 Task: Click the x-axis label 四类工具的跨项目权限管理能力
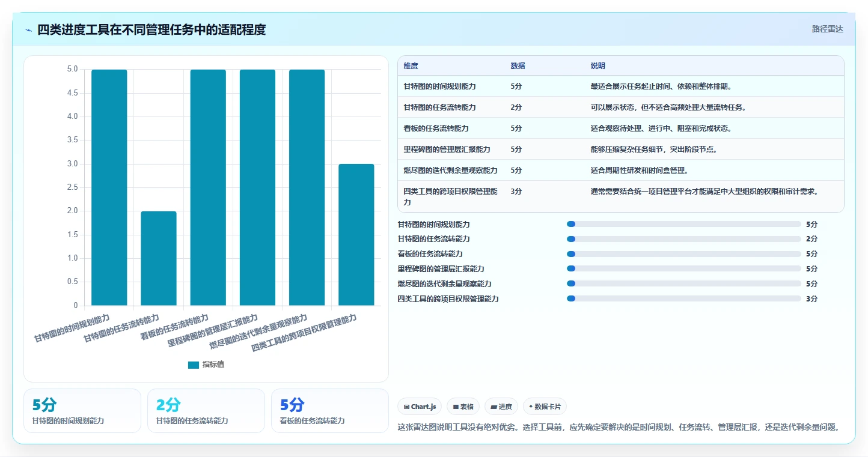coord(304,333)
